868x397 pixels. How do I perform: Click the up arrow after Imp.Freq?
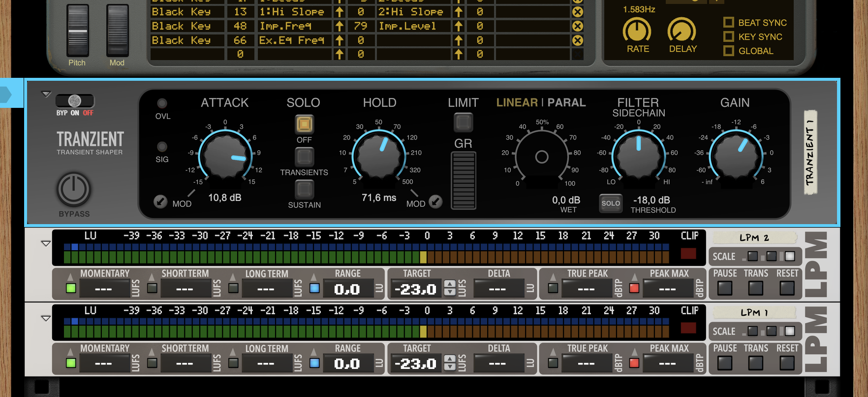(x=340, y=26)
